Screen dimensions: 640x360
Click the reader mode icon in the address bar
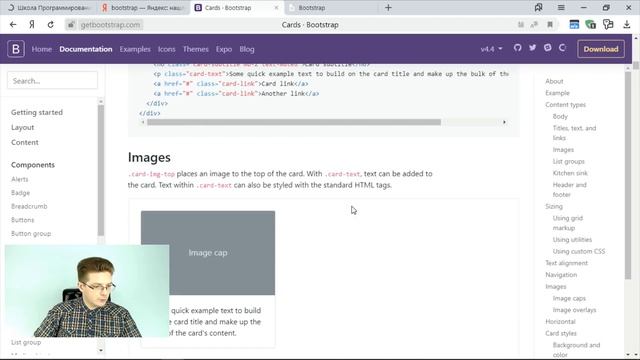[521, 24]
